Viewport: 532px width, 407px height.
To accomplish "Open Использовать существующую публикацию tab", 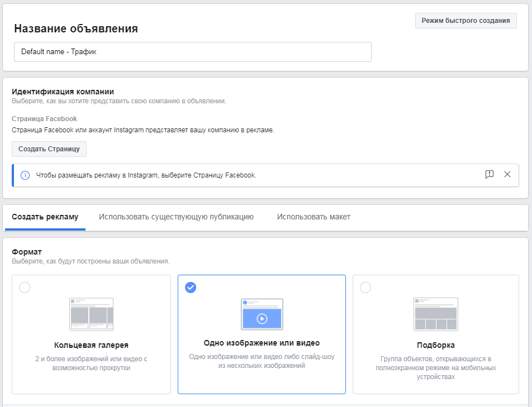I will point(176,217).
